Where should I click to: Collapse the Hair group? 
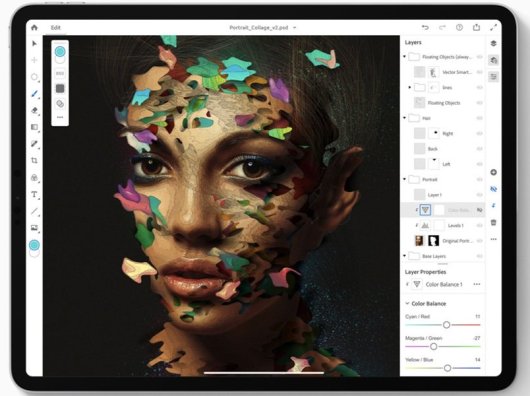tap(405, 118)
